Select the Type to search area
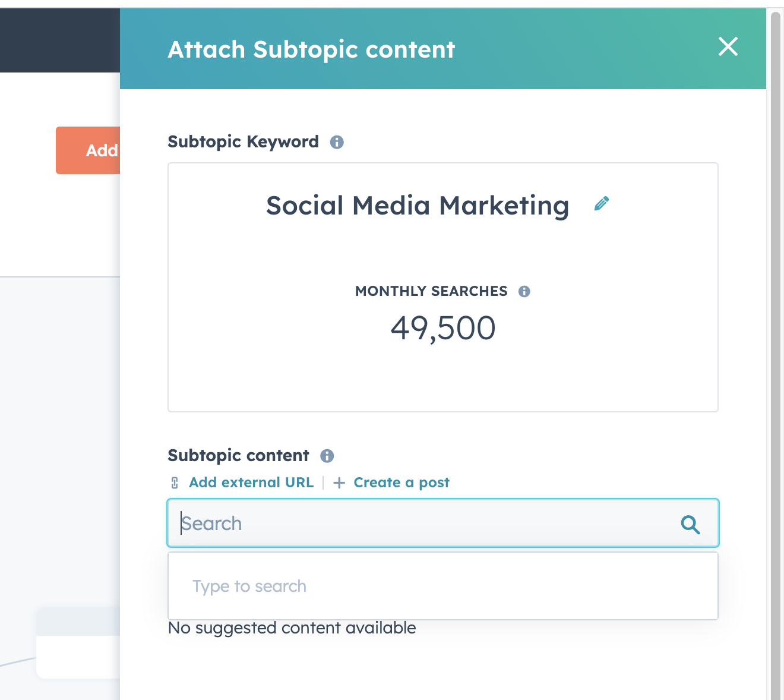The image size is (784, 700). [416, 586]
